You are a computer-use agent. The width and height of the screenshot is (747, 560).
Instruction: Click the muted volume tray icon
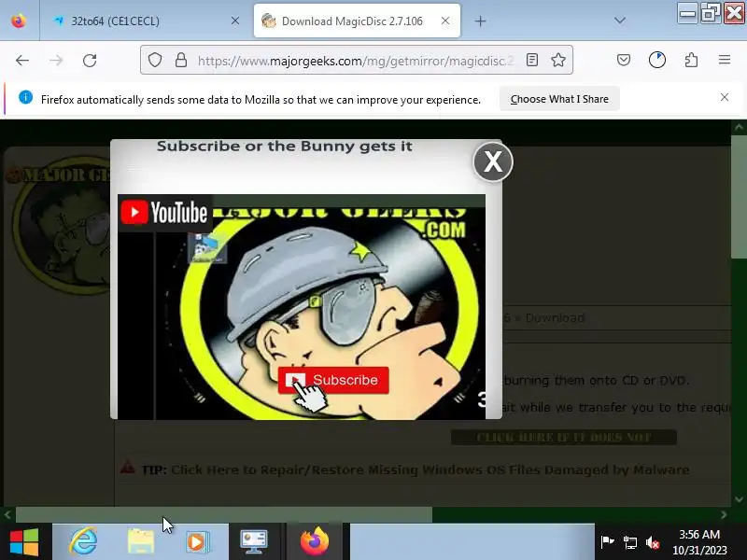click(653, 542)
